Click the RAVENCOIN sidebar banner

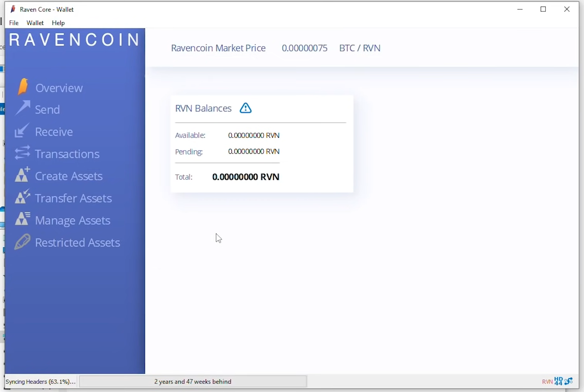click(x=75, y=40)
